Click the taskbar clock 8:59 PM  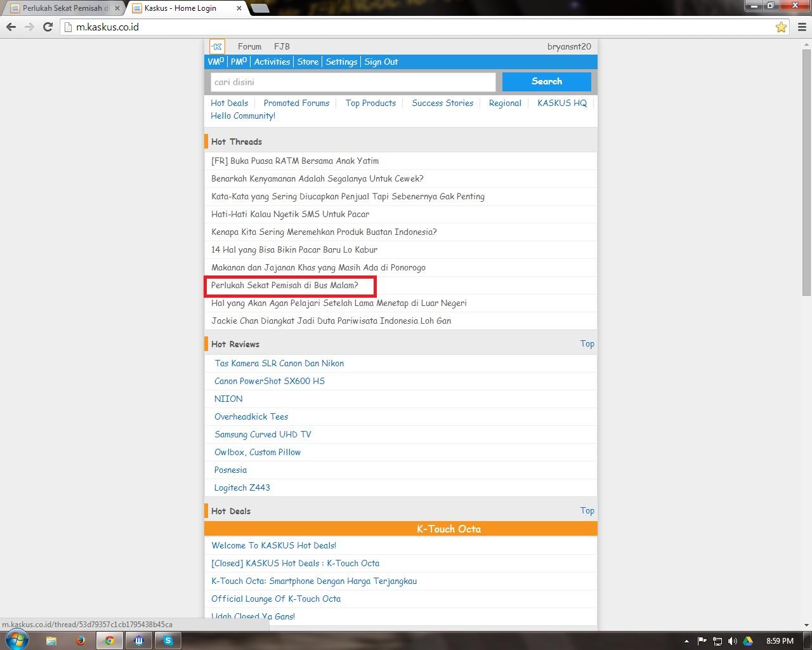[x=780, y=641]
